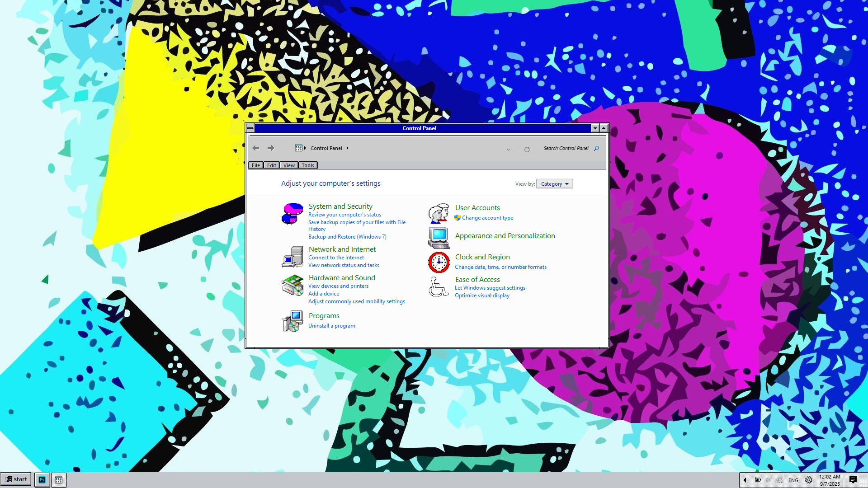Expand the address bar history chevron
Viewport: 868px width, 488px height.
(509, 149)
